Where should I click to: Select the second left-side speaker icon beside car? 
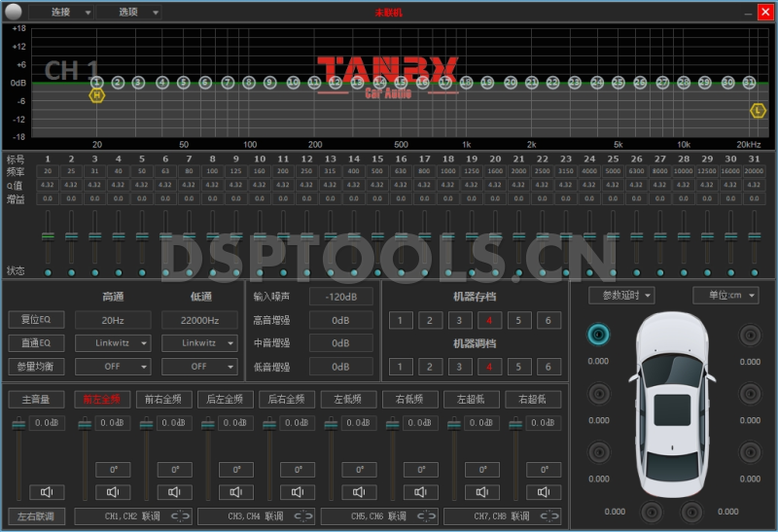pyautogui.click(x=599, y=394)
